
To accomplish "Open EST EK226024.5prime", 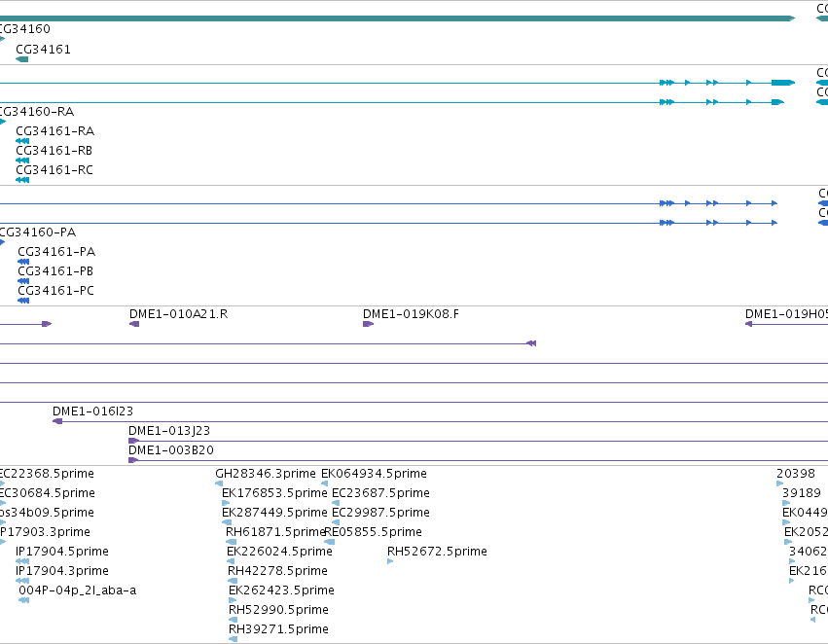I will point(279,552).
